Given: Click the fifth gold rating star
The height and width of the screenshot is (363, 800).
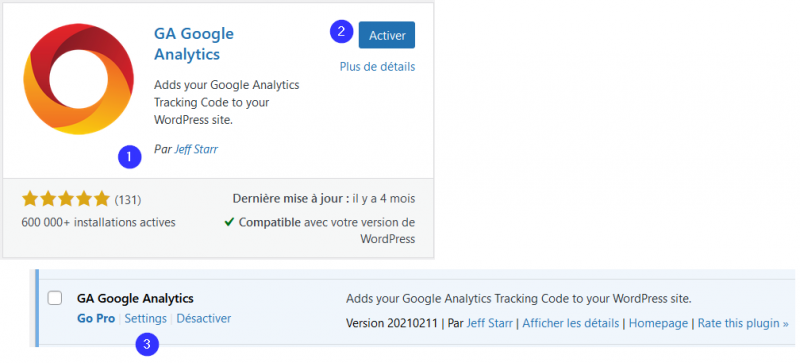Looking at the screenshot, I should pyautogui.click(x=102, y=199).
